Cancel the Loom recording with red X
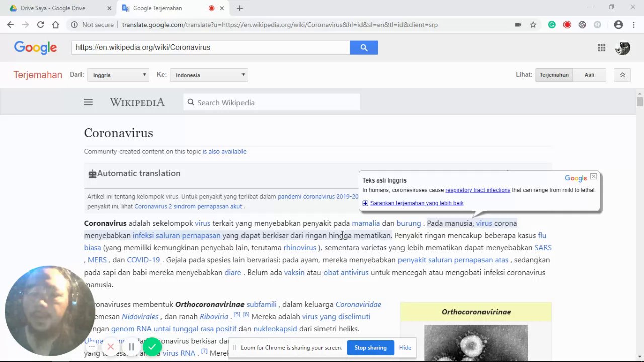Screen dimensions: 644x362 click(x=111, y=347)
